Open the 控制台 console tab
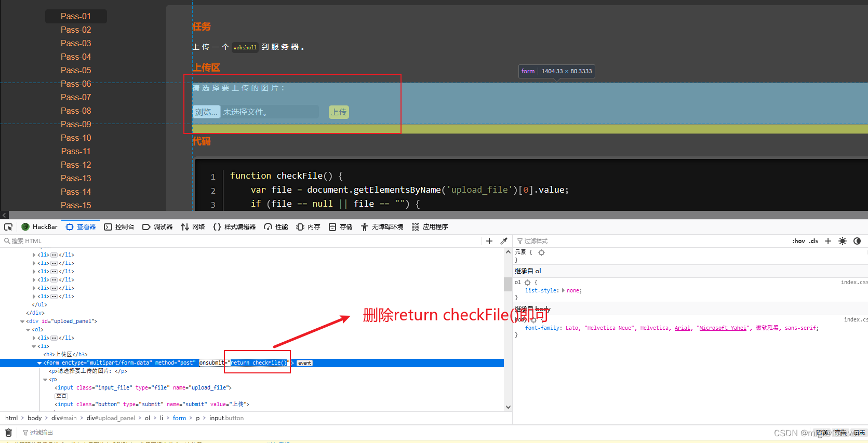This screenshot has width=868, height=443. tap(119, 227)
